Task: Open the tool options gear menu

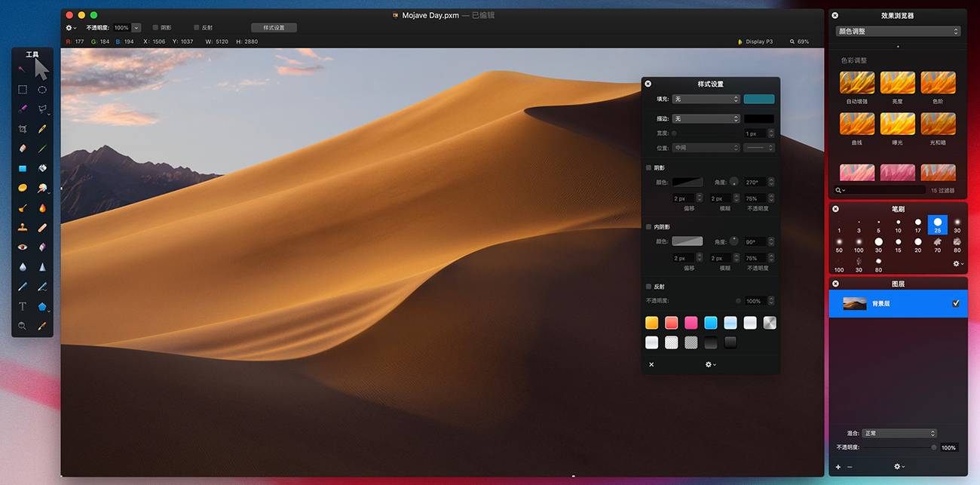Action: click(71, 28)
